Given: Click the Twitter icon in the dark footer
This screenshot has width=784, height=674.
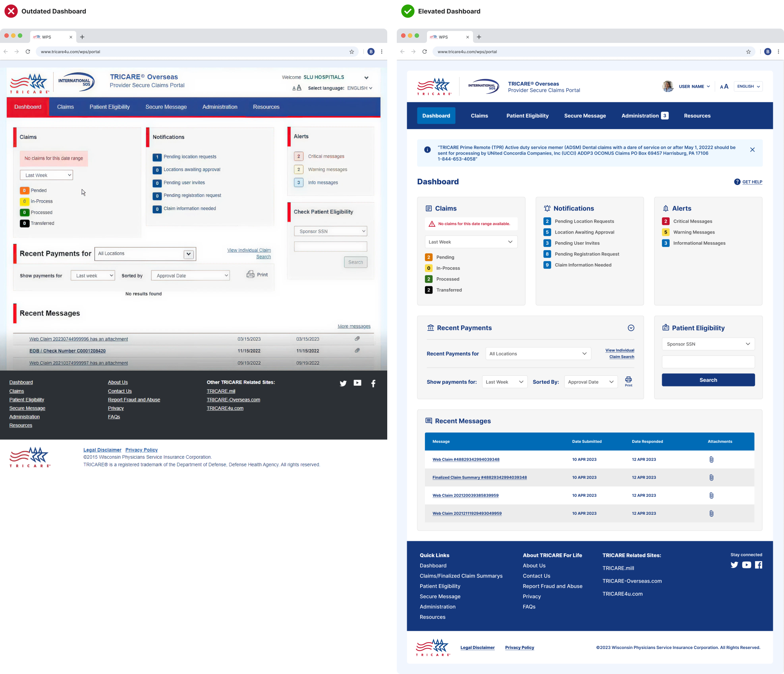Looking at the screenshot, I should [x=343, y=383].
